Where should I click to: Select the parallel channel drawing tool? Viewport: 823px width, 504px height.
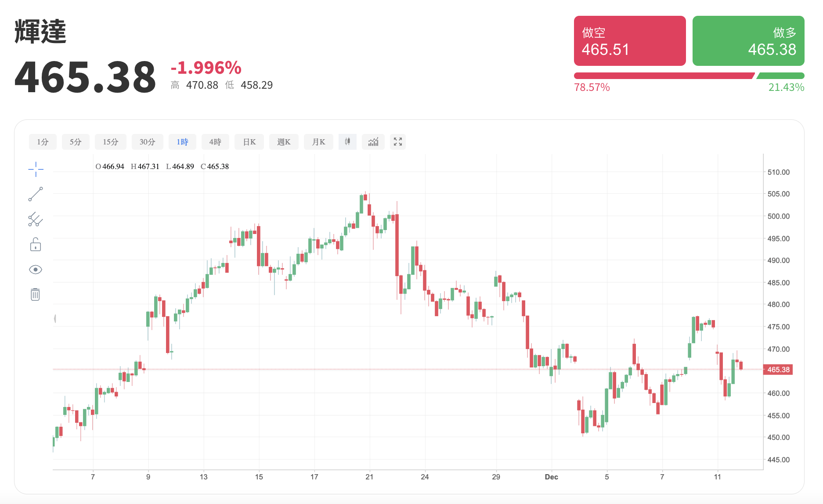point(36,219)
